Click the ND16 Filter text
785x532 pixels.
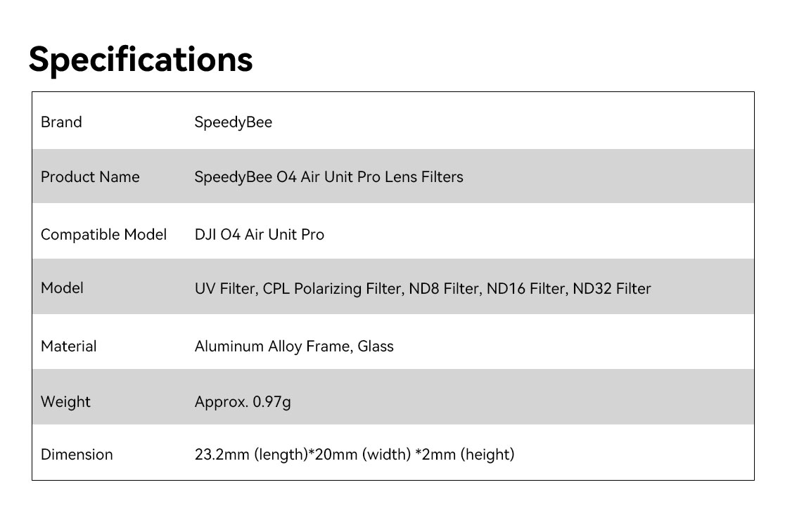pyautogui.click(x=525, y=289)
